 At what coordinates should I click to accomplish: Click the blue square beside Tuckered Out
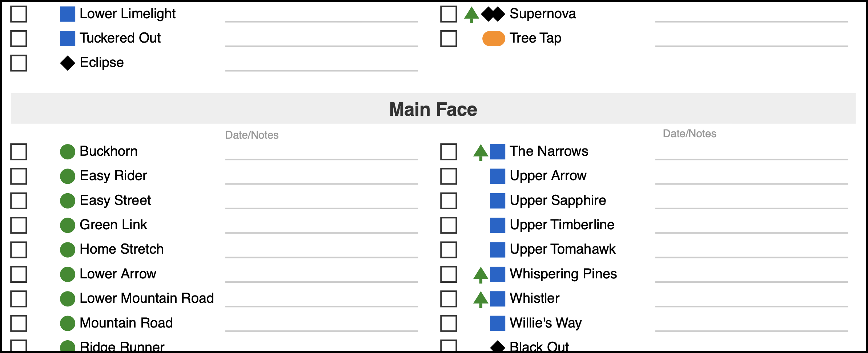68,39
